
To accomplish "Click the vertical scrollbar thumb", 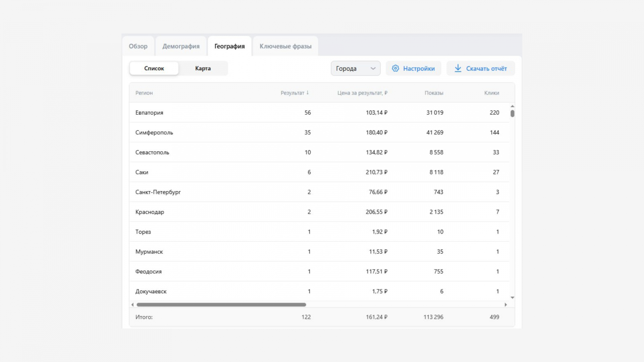I will [x=512, y=113].
